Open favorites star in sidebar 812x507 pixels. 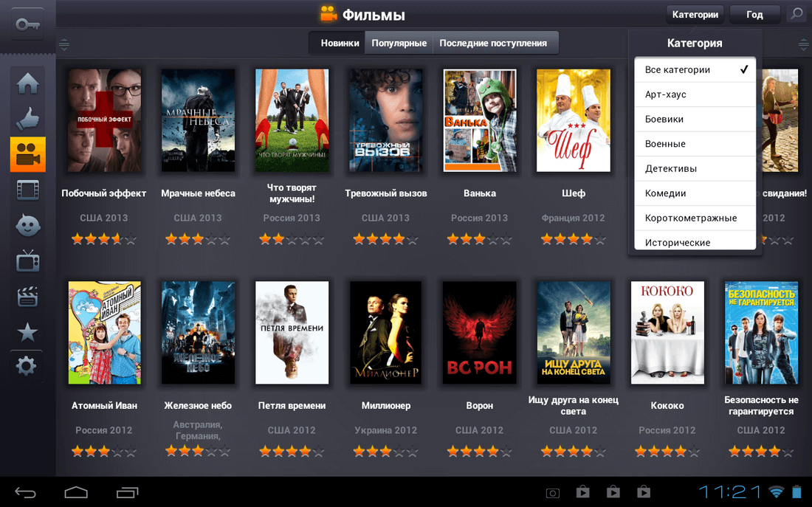pos(27,332)
